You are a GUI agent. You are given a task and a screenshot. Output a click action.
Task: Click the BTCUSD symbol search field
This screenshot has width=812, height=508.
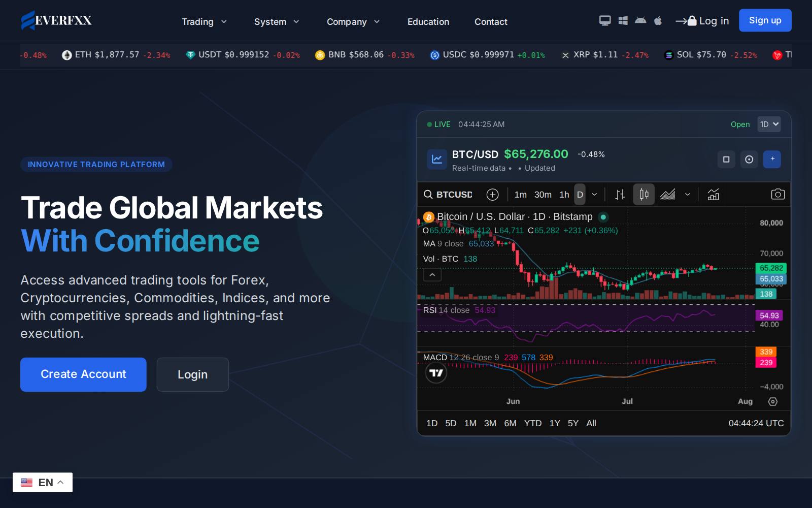coord(448,195)
